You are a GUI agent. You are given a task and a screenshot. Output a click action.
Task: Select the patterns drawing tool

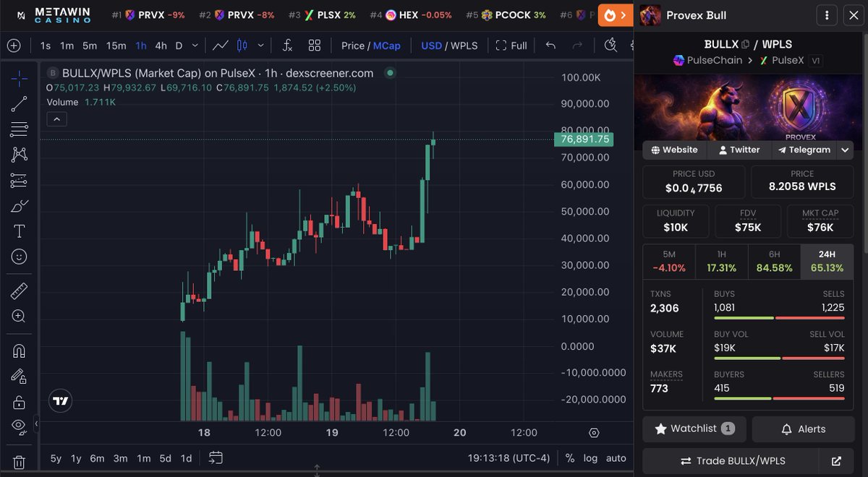(x=20, y=155)
